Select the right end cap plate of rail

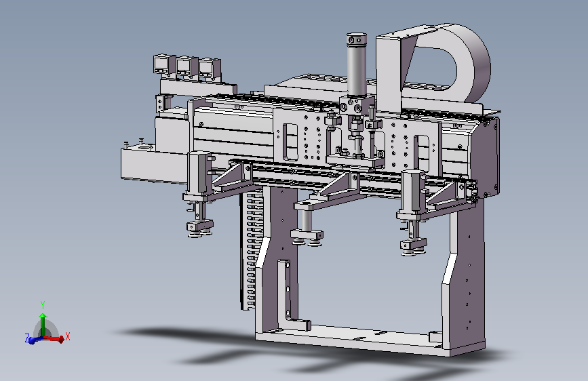[x=488, y=157]
